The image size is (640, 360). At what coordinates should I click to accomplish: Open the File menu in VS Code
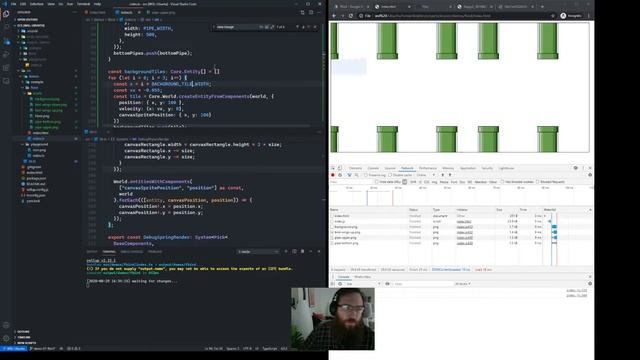pyautogui.click(x=13, y=4)
